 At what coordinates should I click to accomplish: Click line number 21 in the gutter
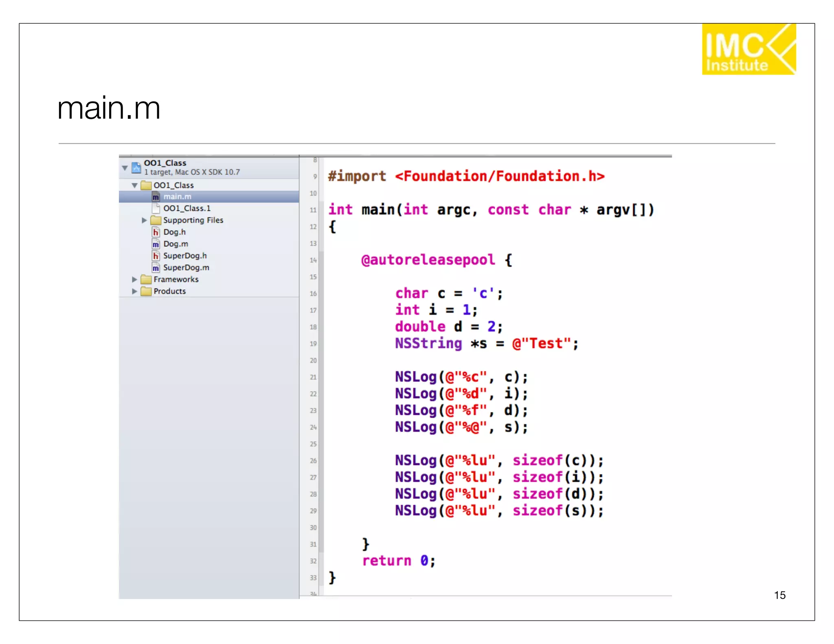(x=313, y=377)
